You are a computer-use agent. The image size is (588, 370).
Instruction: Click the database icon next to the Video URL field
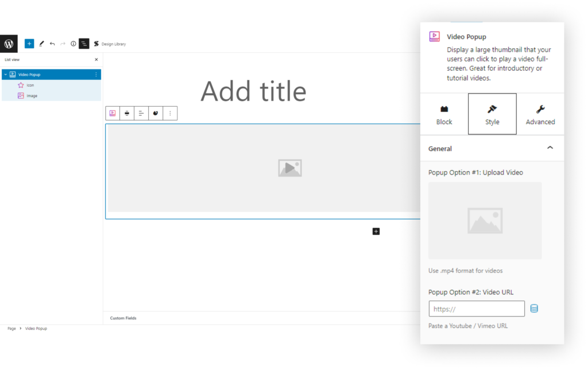pyautogui.click(x=534, y=309)
